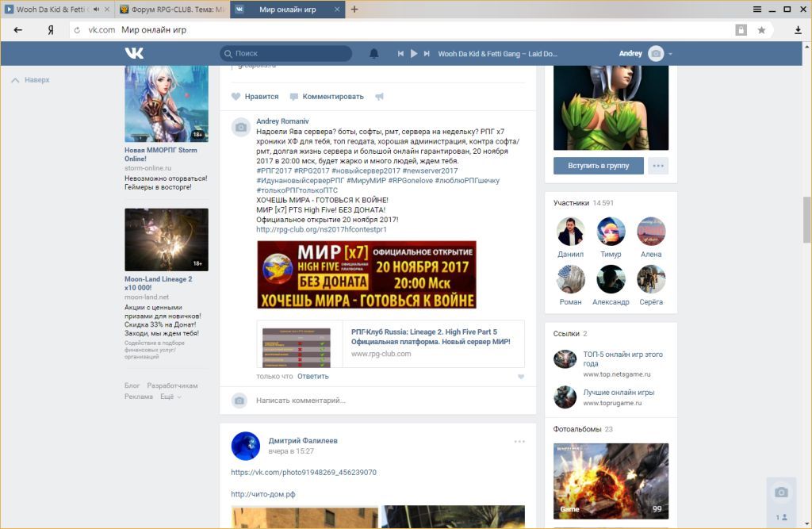Viewport: 812px width, 529px height.
Task: Play the track in VK header
Action: pyautogui.click(x=414, y=53)
